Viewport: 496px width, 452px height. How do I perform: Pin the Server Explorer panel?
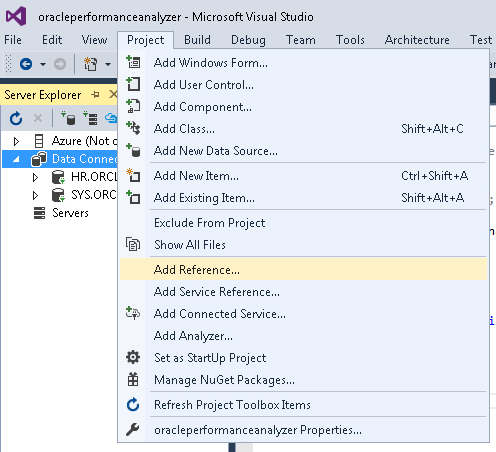point(95,95)
